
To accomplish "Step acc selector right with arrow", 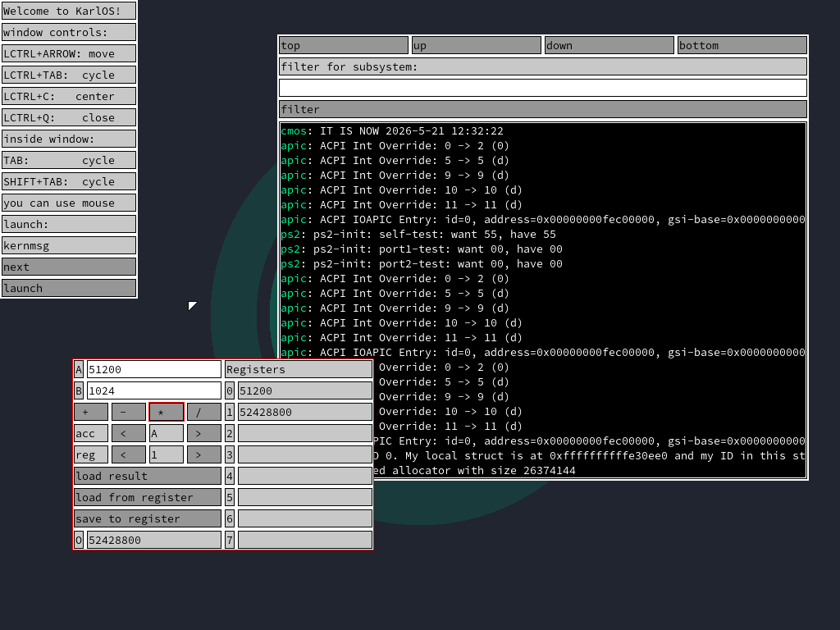I will (x=204, y=433).
